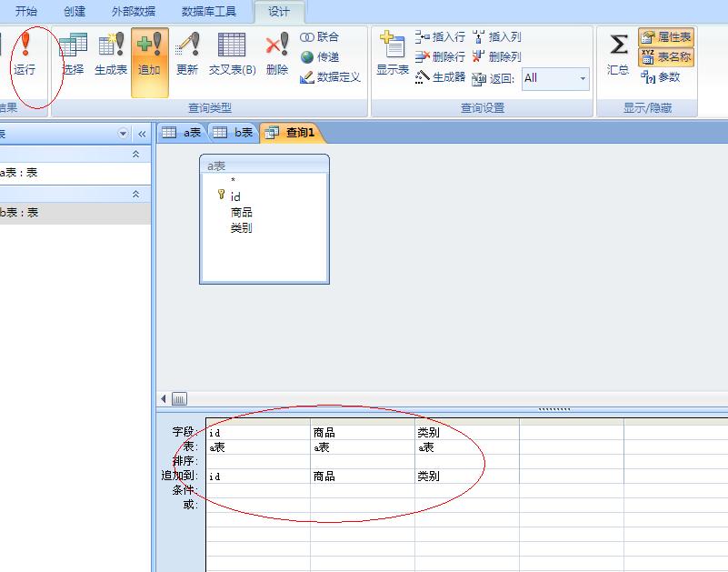Image resolution: width=728 pixels, height=572 pixels.
Task: Select the asterisk field in a表 box
Action: click(x=233, y=180)
